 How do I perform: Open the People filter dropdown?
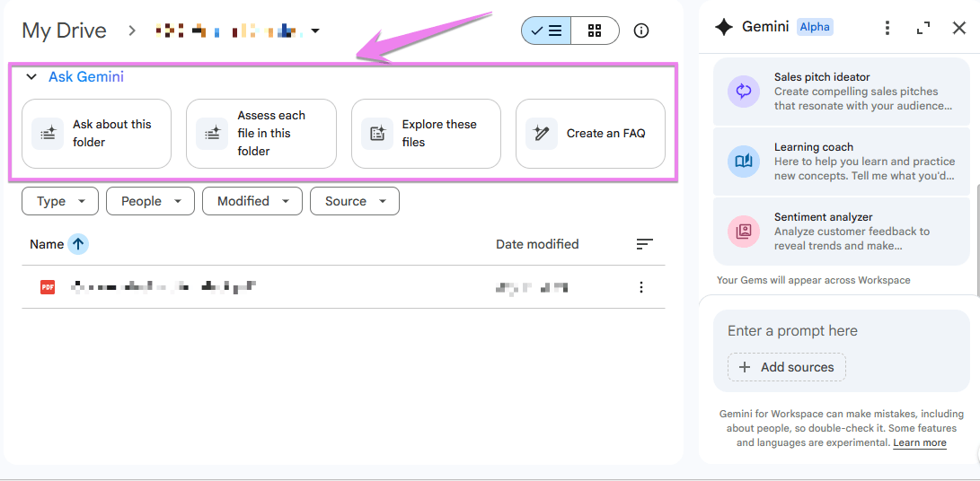click(150, 201)
